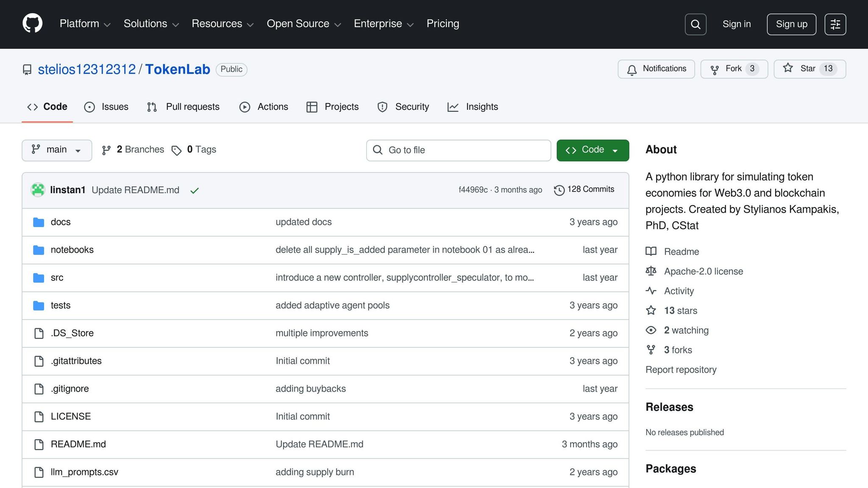Open the Insights tab
The width and height of the screenshot is (868, 488).
[473, 107]
